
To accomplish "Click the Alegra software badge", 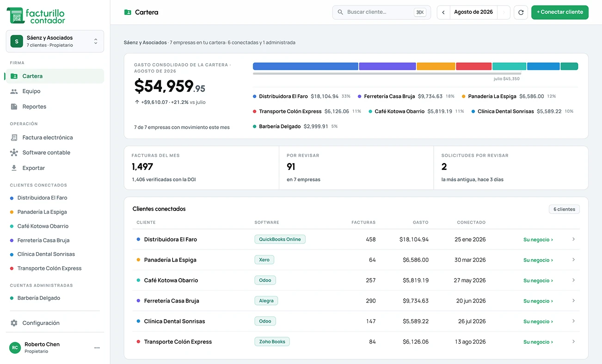I will point(266,301).
